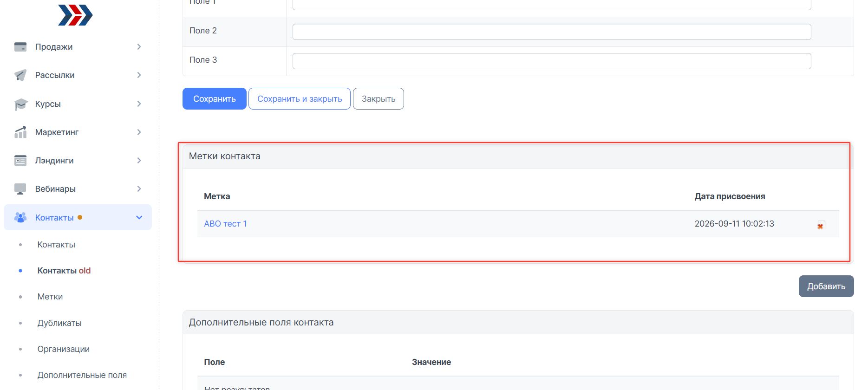The image size is (868, 390).
Task: Click the Маркетинг chart icon
Action: coord(20,132)
